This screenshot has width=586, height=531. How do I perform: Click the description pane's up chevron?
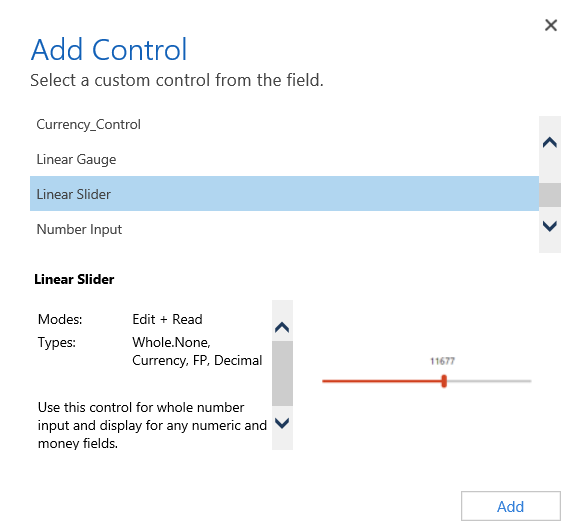(x=282, y=327)
